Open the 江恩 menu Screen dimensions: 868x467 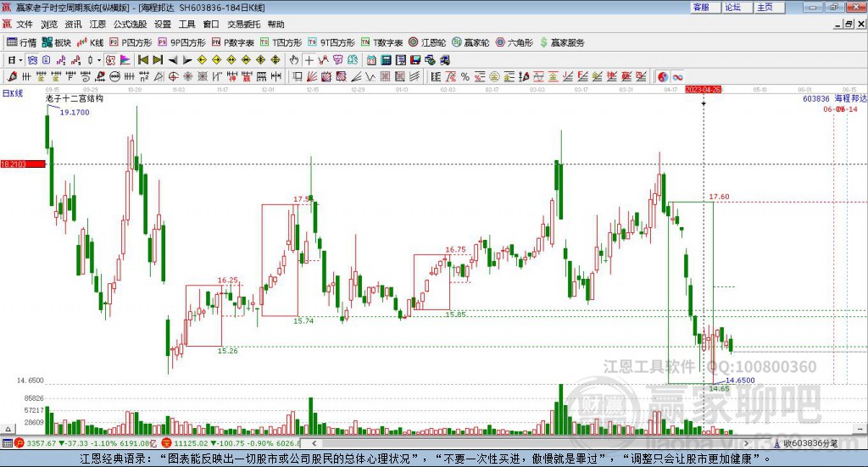pos(97,25)
